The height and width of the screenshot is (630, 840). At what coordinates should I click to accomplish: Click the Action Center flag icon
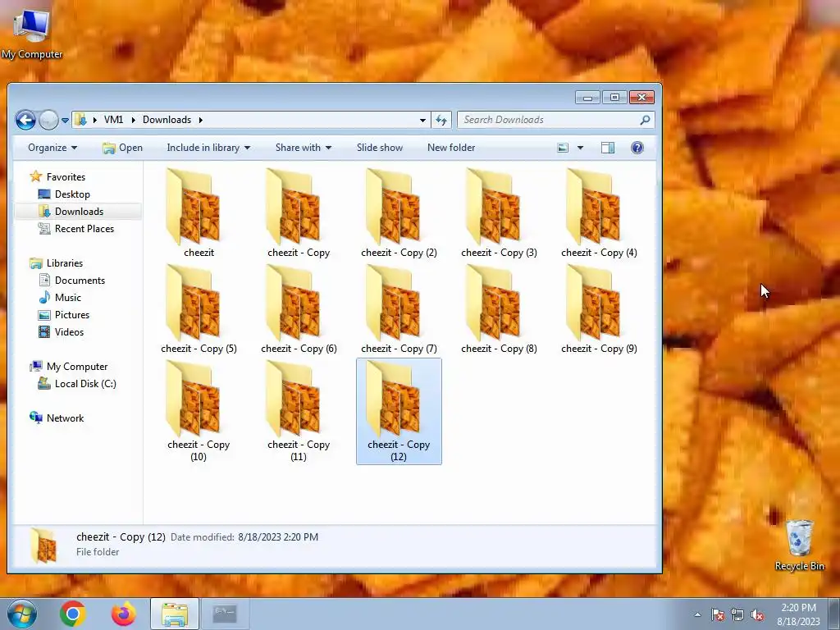(x=718, y=615)
